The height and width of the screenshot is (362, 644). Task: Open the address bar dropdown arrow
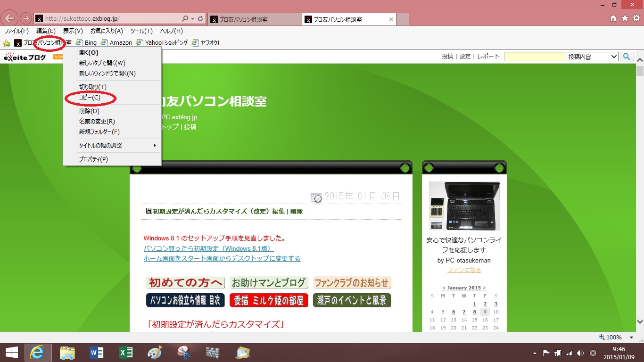pos(193,19)
